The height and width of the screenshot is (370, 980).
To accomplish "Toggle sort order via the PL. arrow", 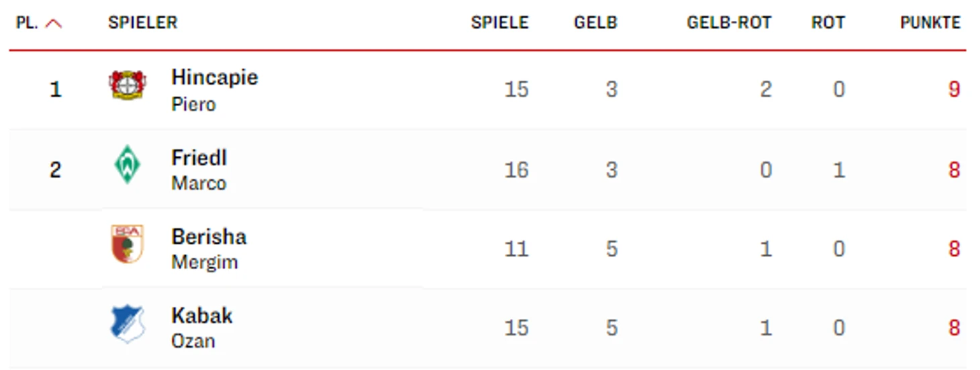I will pyautogui.click(x=54, y=24).
